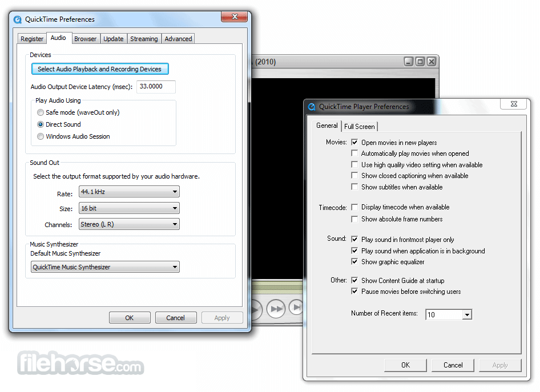Screen dimensions: 540x392
Task: Enable Display timecode when available
Action: click(x=354, y=207)
